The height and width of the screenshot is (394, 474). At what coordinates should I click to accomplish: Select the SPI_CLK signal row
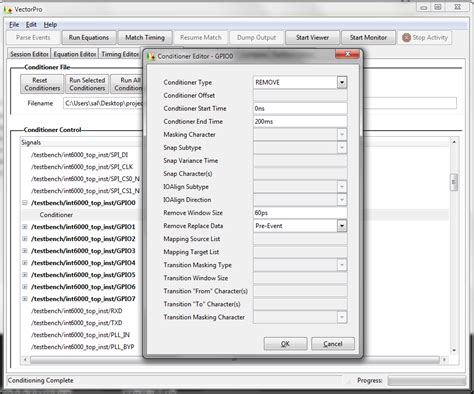click(x=82, y=167)
